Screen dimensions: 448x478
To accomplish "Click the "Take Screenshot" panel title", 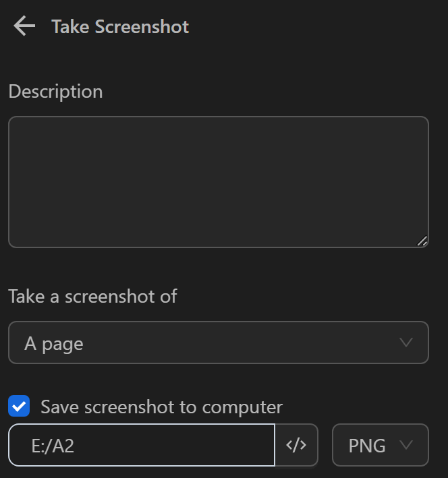I will click(120, 27).
